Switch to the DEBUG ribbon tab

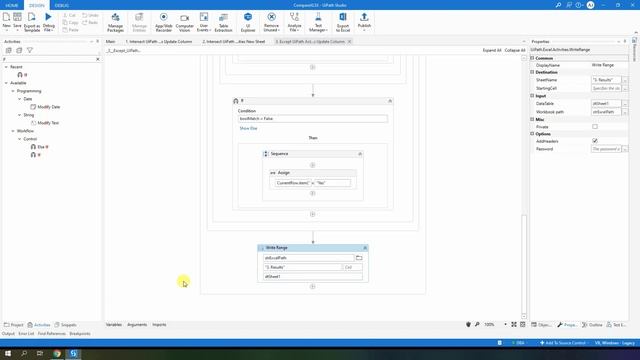point(62,5)
